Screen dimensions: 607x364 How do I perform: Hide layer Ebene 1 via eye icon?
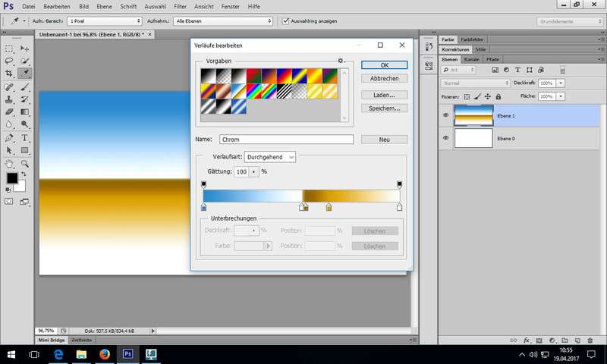coord(446,115)
